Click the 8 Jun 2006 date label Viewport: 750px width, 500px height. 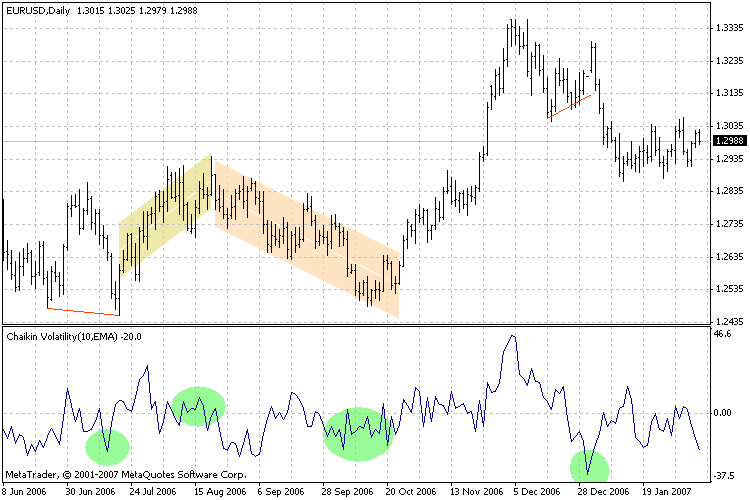(28, 492)
